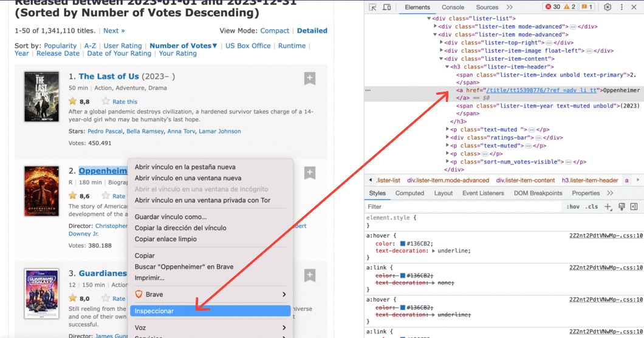Sort the list by Runtime
Image resolution: width=644 pixels, height=338 pixels.
tap(292, 46)
